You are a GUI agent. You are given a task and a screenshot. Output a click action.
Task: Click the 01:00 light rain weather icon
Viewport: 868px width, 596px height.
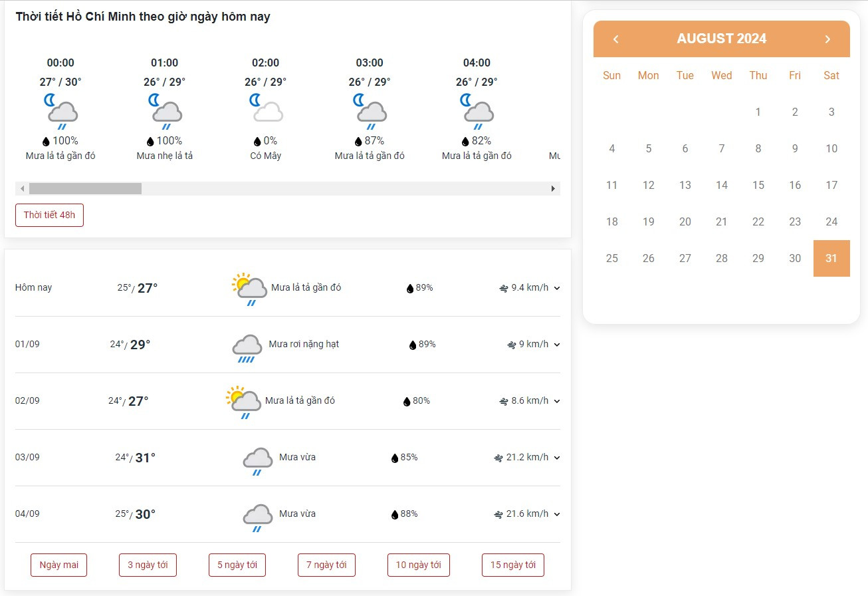[165, 111]
